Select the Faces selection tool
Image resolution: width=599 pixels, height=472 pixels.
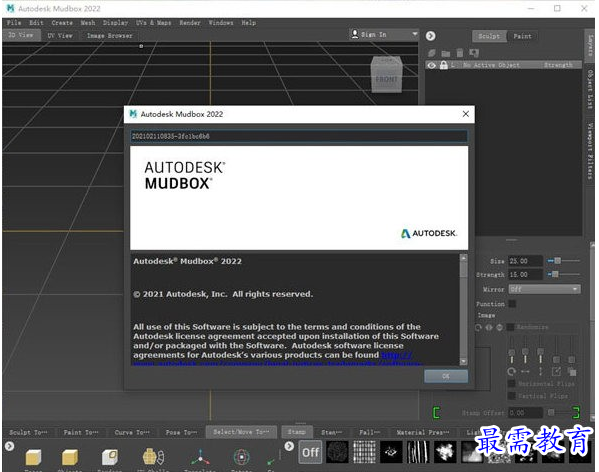pos(33,457)
